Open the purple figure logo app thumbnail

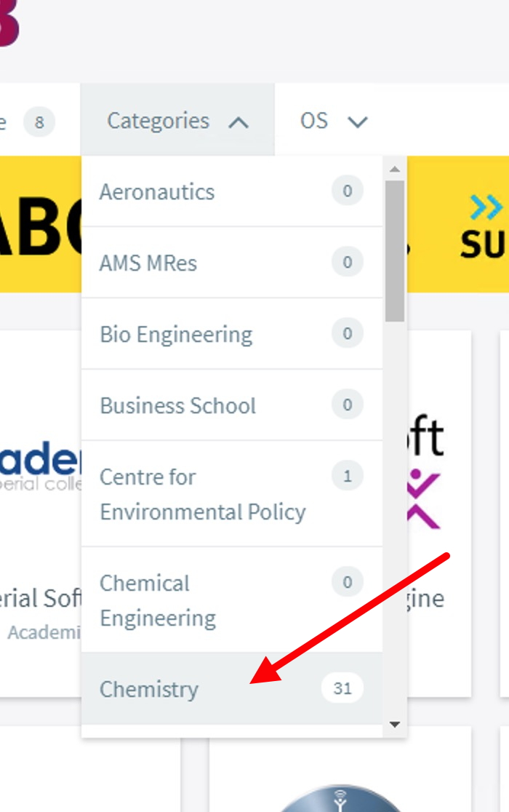[423, 499]
